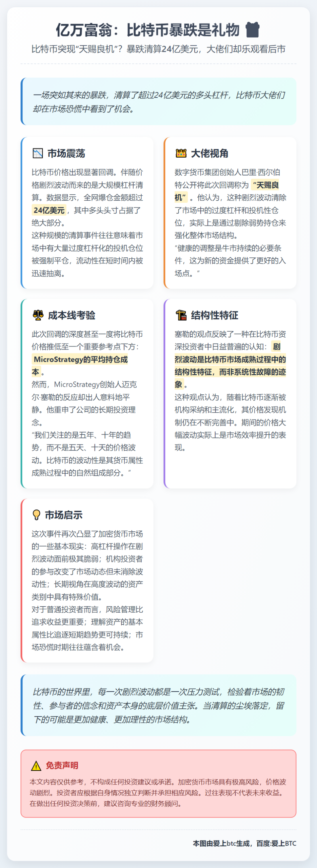Image resolution: width=317 pixels, height=868 pixels.
Task: Click the scales icon next to 成本线考验
Action: [x=38, y=315]
